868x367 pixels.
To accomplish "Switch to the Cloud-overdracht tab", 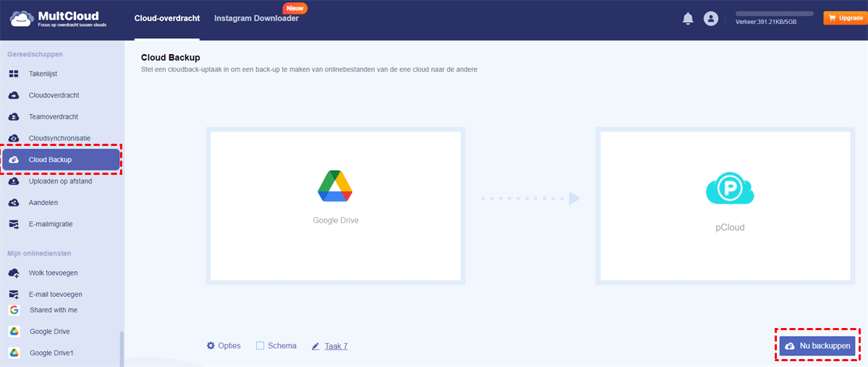I will [167, 18].
